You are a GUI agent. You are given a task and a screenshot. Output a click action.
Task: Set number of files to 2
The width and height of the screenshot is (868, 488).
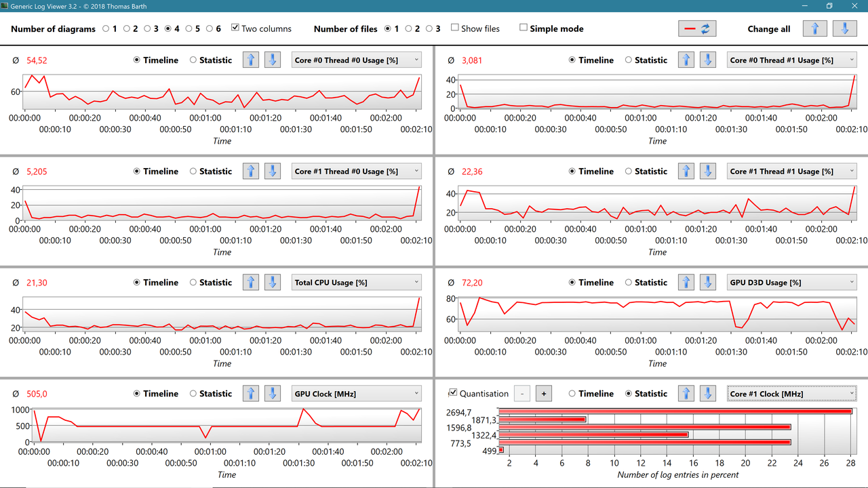click(x=408, y=28)
